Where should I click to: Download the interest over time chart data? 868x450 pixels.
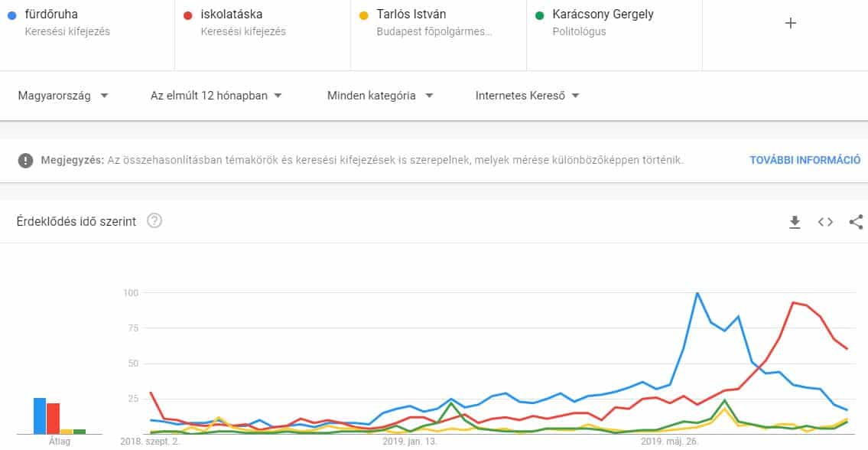795,222
